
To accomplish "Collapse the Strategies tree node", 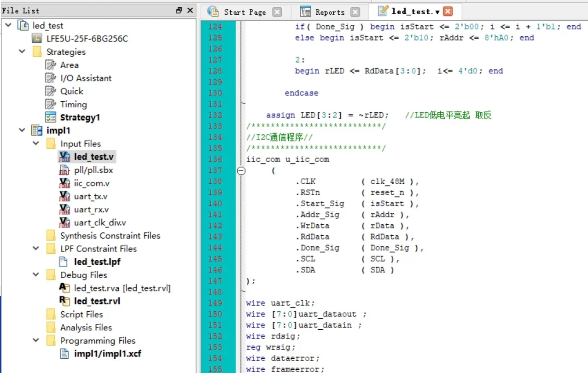I will 22,52.
